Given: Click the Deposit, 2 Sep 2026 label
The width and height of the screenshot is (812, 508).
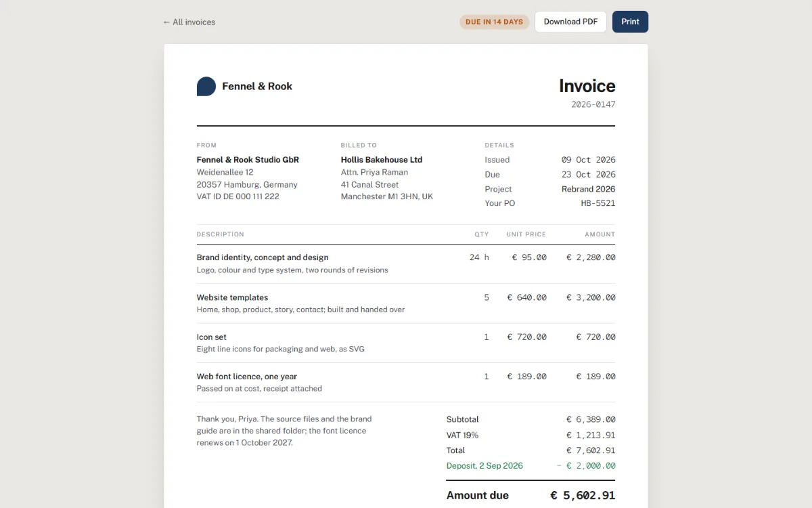Looking at the screenshot, I should click(484, 466).
